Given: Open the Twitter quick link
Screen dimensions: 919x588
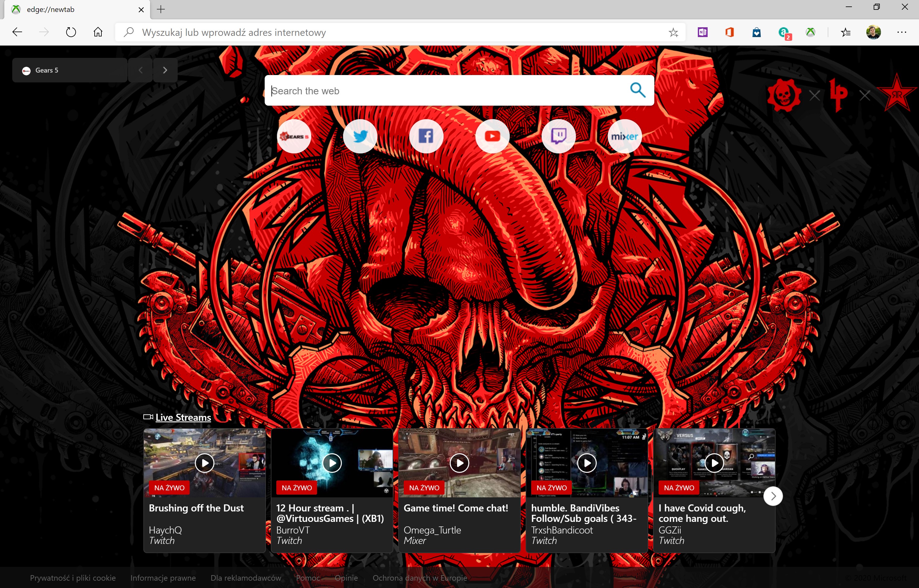Looking at the screenshot, I should click(x=360, y=136).
